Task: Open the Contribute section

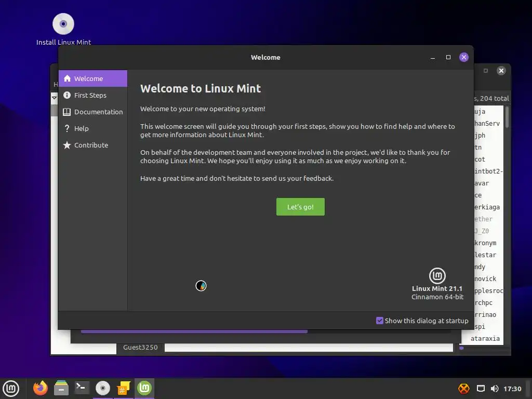Action: 93,145
